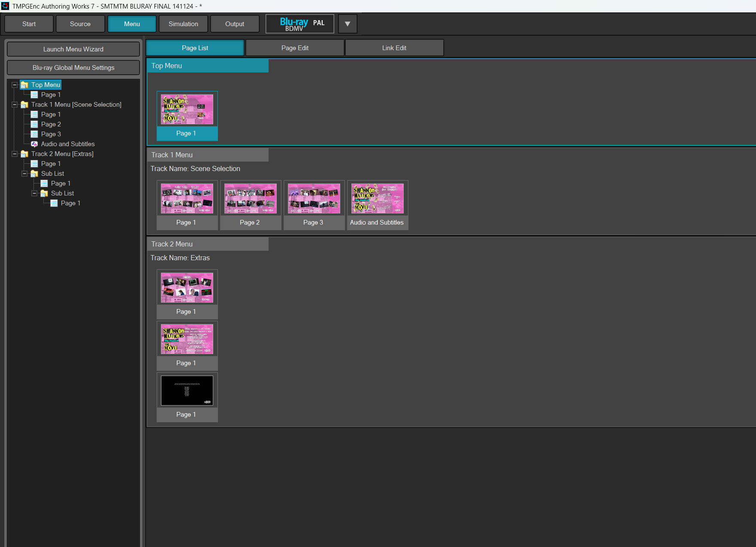Select Top Menu in the tree
This screenshot has height=547, width=756.
click(45, 85)
